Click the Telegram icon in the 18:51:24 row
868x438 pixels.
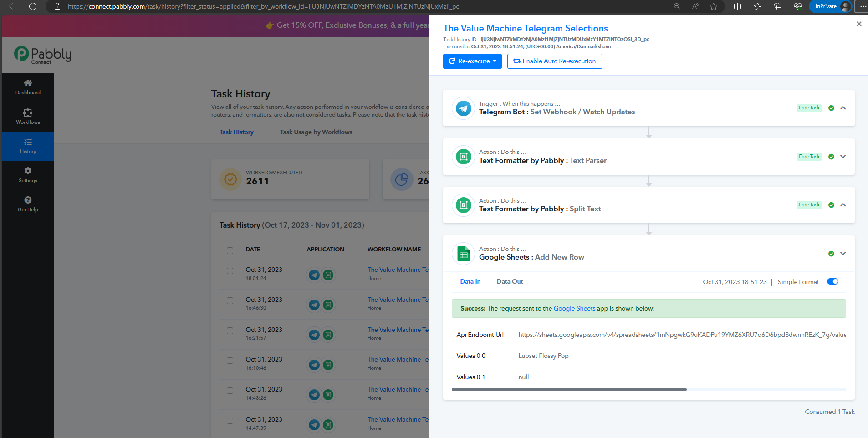coord(314,275)
